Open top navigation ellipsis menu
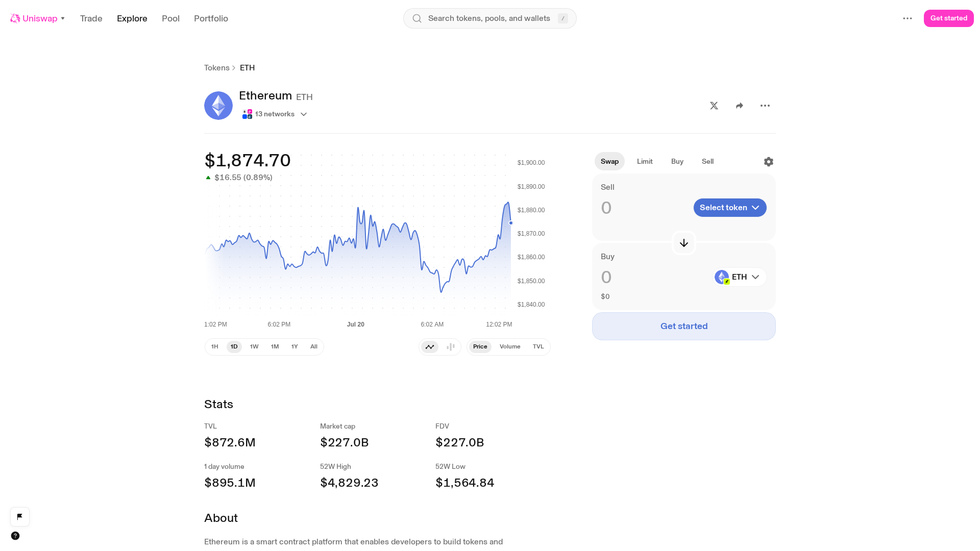 point(908,18)
